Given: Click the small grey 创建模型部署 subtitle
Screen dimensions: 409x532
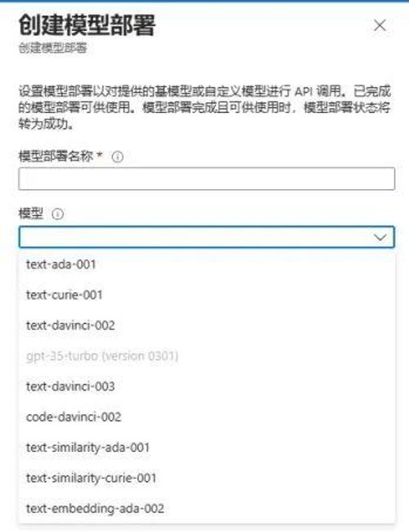Looking at the screenshot, I should click(x=52, y=47).
